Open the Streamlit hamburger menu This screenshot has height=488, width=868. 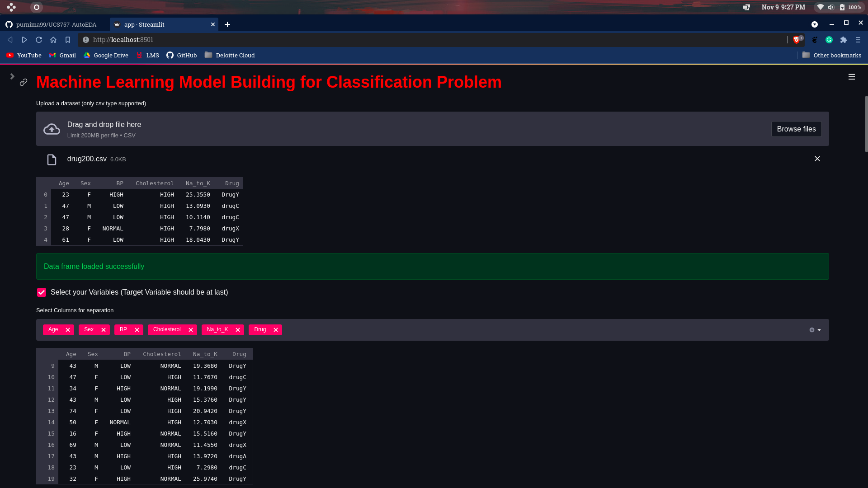coord(851,77)
